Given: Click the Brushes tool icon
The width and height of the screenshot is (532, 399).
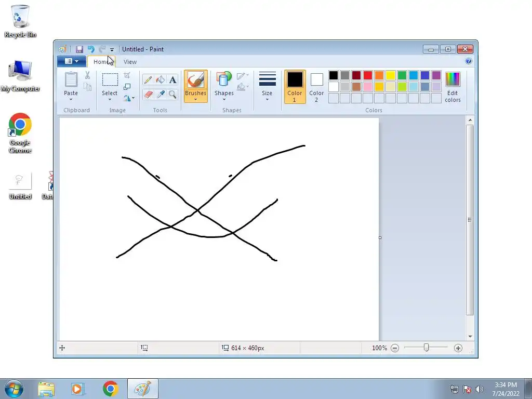Looking at the screenshot, I should [196, 80].
